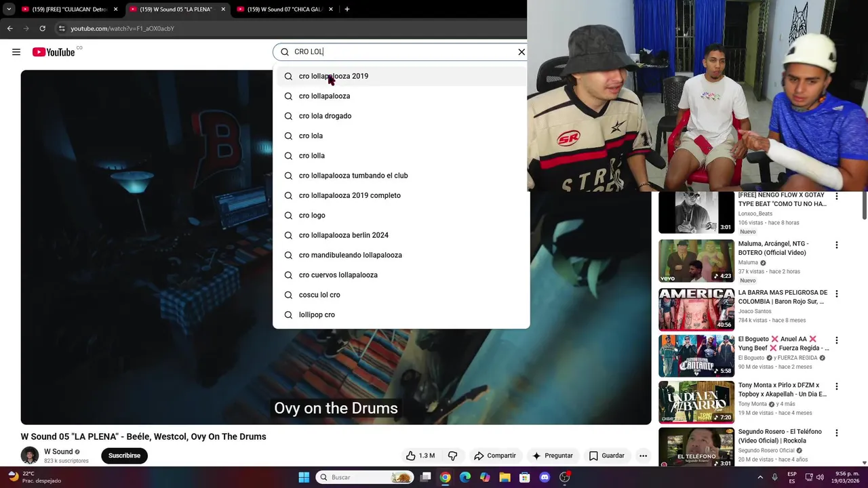Open Discord on the taskbar
Screen dimensions: 868x488
pyautogui.click(x=545, y=477)
